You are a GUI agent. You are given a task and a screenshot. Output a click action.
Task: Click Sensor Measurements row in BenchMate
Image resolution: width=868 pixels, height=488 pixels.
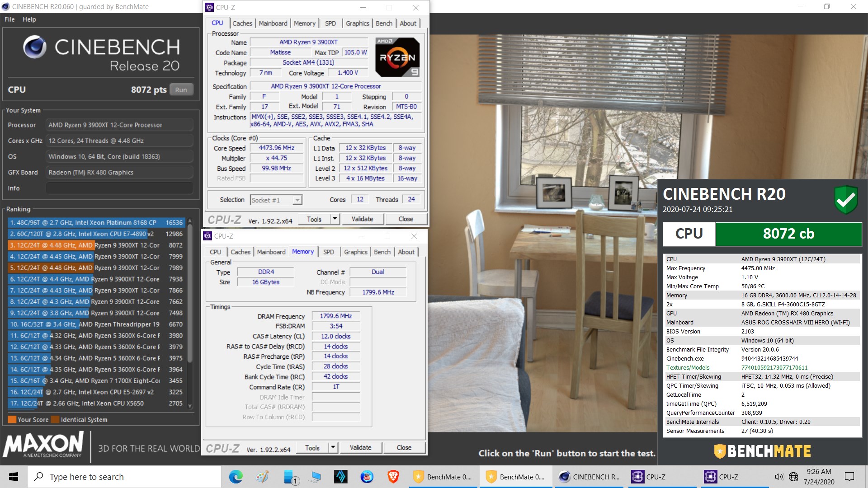(762, 431)
